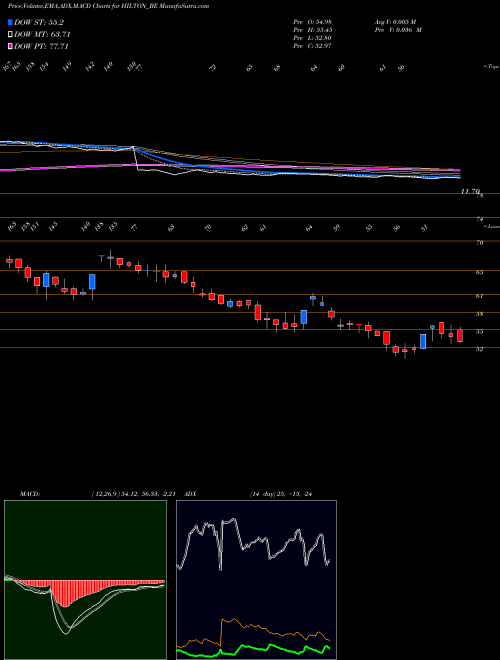Click the 'Pre C: 52.97' close value
Viewport: 500px width, 660px height.
click(313, 46)
